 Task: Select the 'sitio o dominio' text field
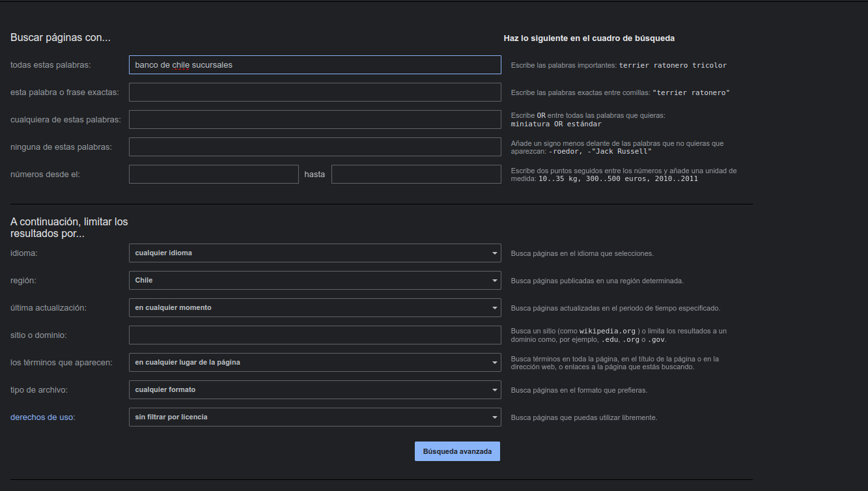click(315, 335)
